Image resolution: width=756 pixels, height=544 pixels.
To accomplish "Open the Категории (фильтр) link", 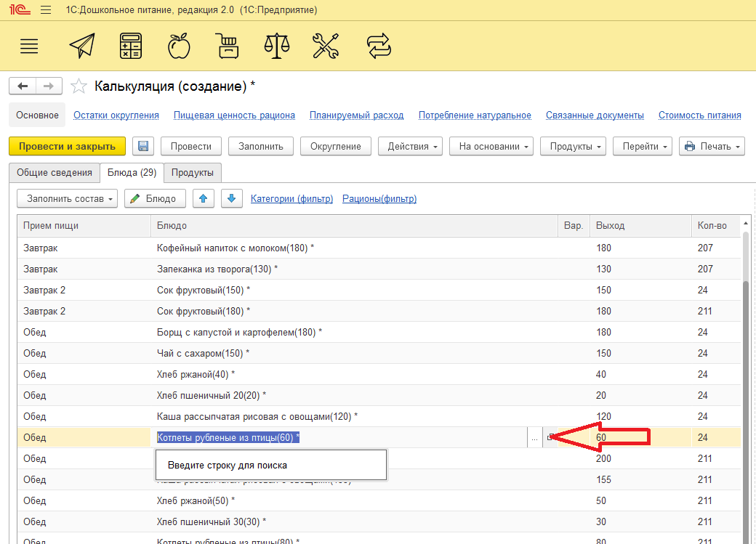I will pos(291,198).
